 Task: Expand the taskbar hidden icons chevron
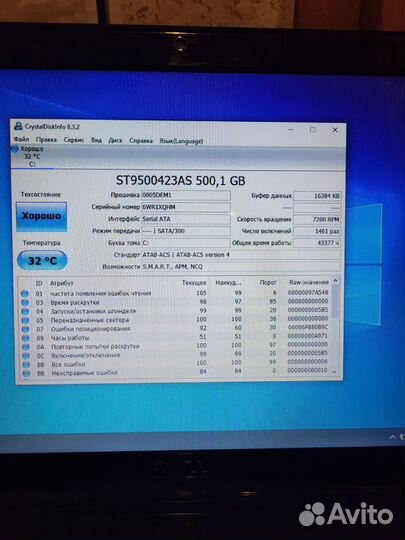click(393, 437)
